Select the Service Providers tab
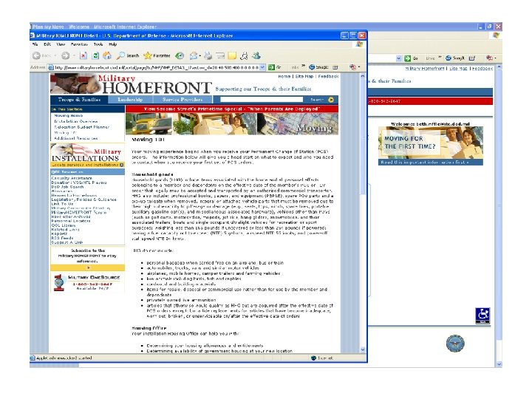 183,100
